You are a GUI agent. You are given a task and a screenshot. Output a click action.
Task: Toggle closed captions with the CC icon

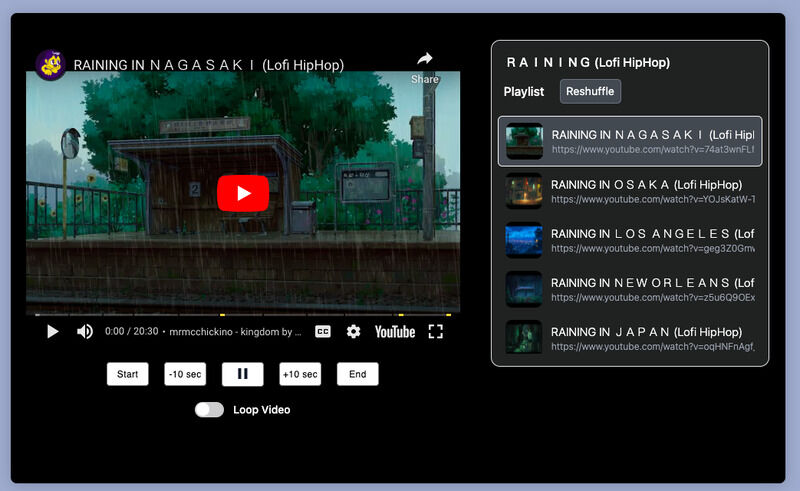[322, 332]
